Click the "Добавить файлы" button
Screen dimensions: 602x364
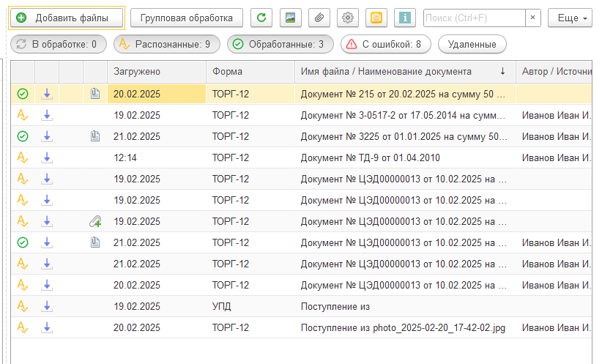tap(67, 18)
